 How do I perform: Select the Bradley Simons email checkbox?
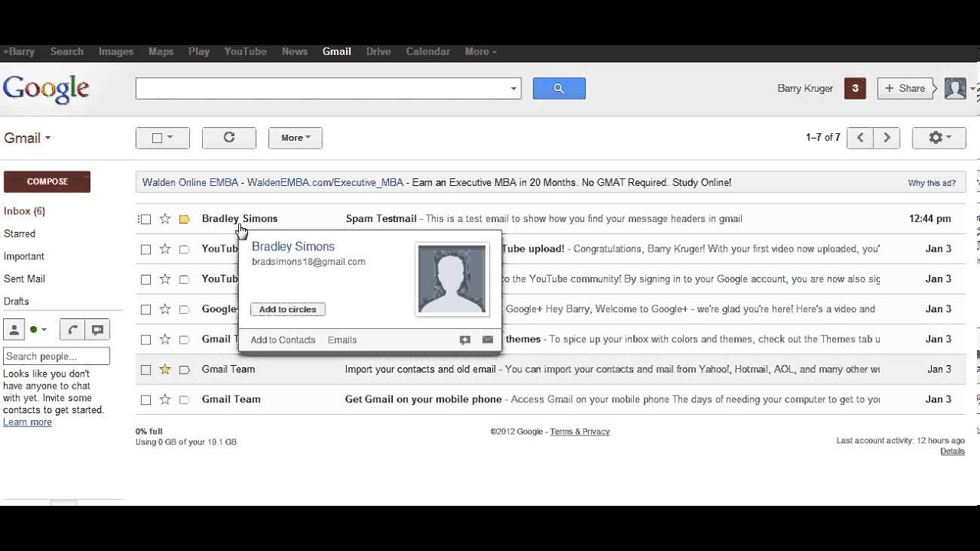point(145,220)
